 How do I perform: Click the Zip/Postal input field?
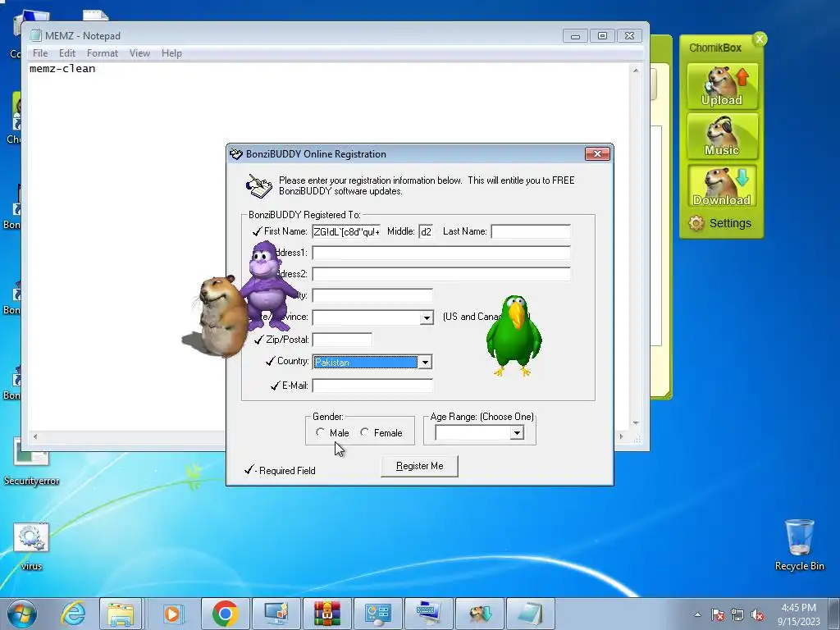[342, 340]
